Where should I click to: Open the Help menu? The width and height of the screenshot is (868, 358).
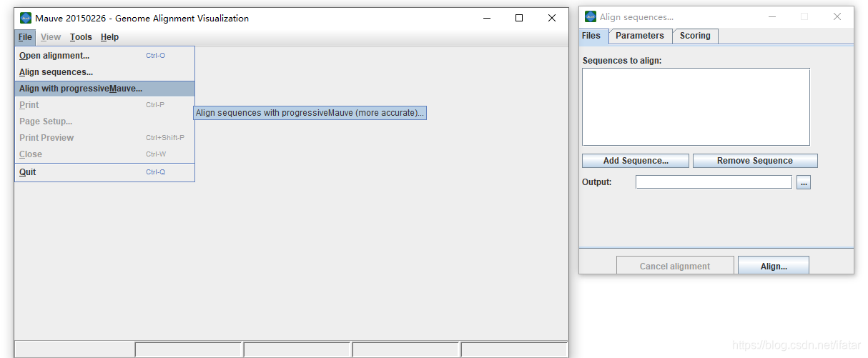(109, 37)
